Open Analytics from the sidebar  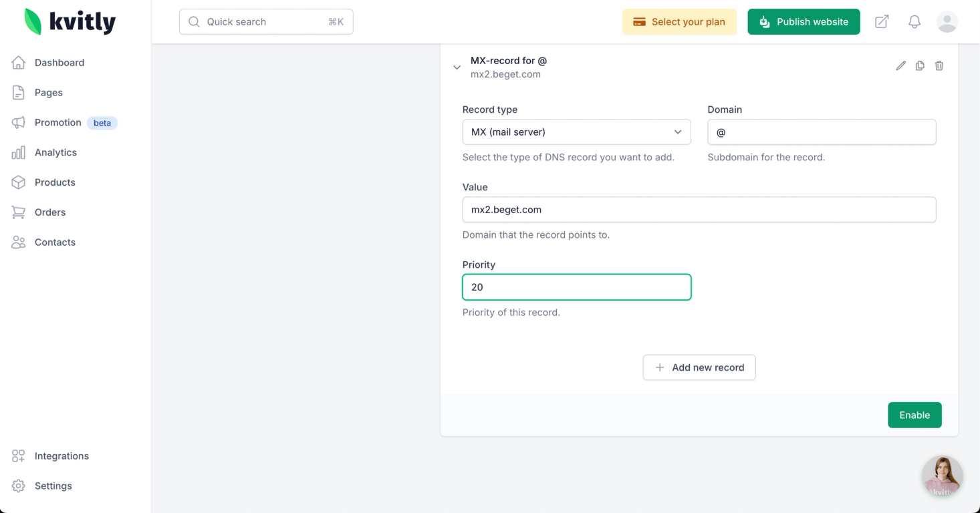(55, 152)
